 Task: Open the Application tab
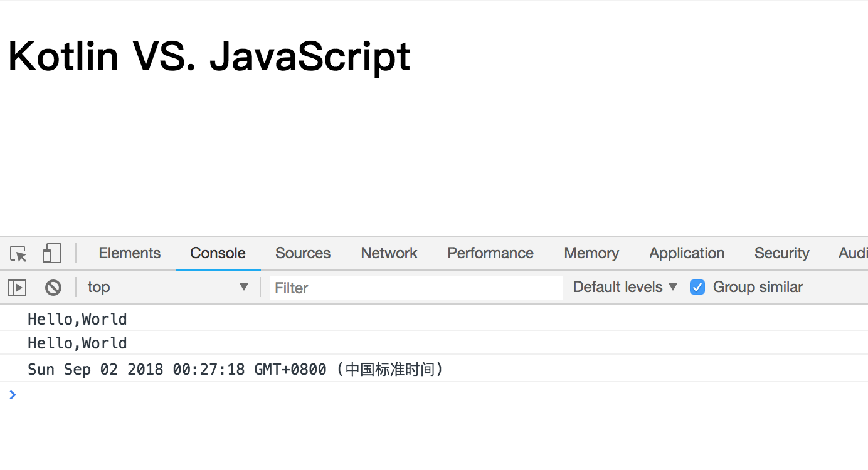(686, 253)
